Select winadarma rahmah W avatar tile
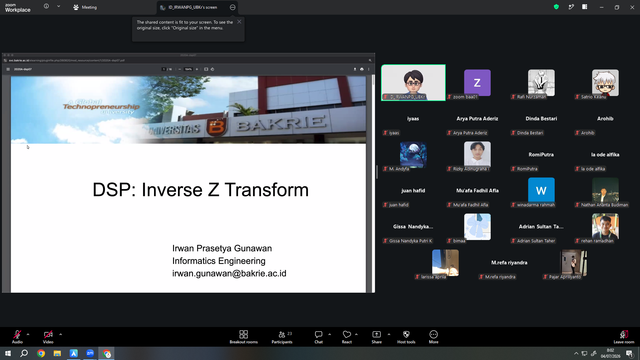This screenshot has width=640, height=360. point(541,190)
